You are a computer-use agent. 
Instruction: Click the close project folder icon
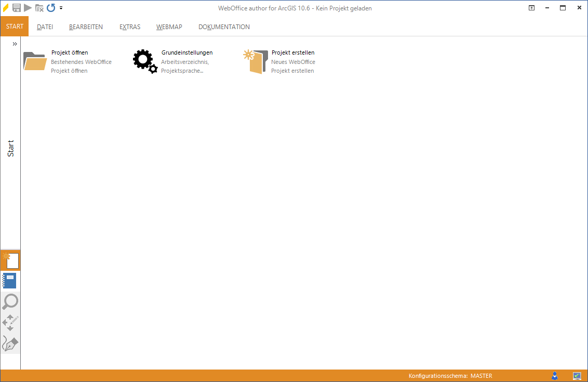[x=39, y=7]
